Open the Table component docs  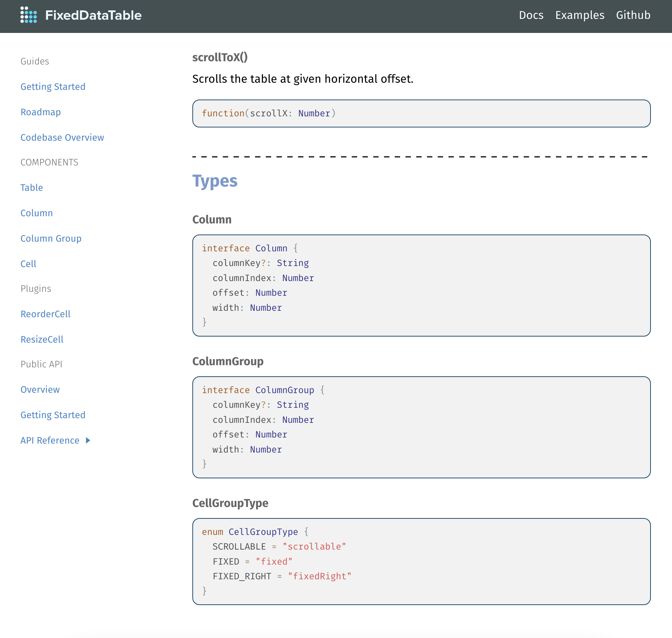coord(32,188)
